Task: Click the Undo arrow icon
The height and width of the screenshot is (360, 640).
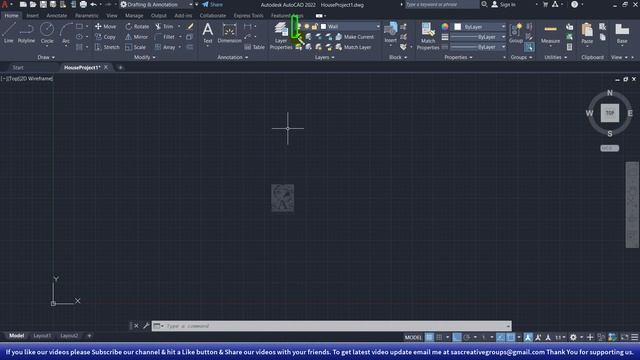Action: click(x=93, y=4)
